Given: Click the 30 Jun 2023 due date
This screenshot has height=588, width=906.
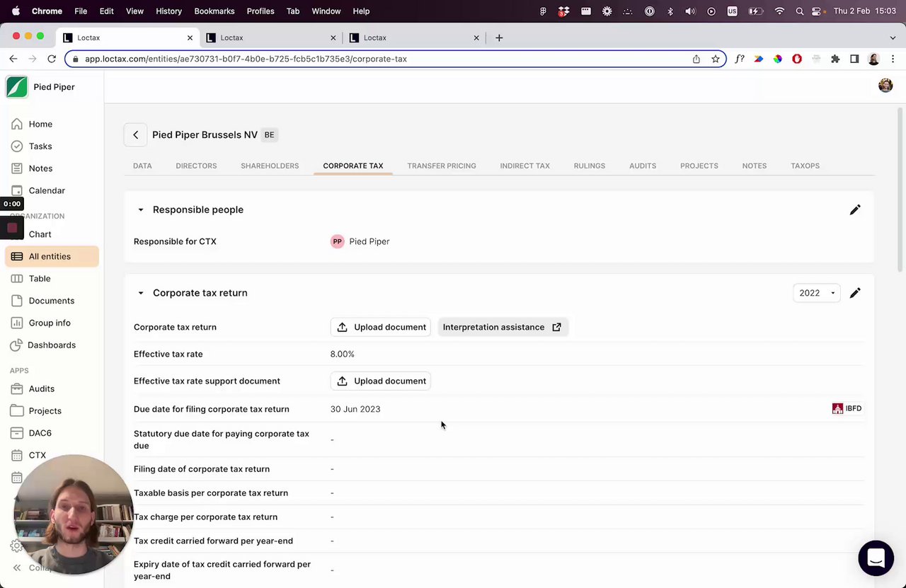Looking at the screenshot, I should (355, 409).
